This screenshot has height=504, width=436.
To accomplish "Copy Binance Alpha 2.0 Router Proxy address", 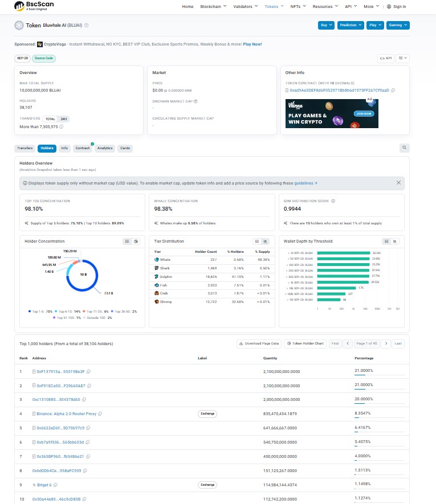I will [100, 413].
